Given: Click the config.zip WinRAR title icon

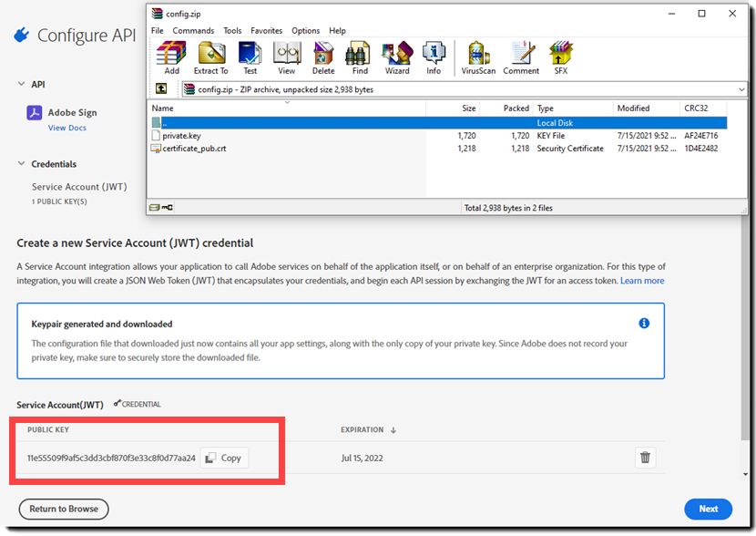Looking at the screenshot, I should tap(158, 14).
